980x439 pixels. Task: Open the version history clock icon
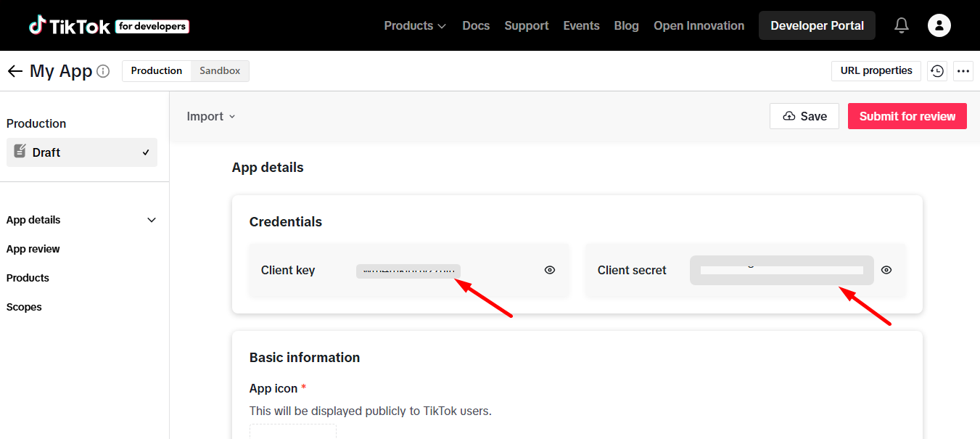(x=936, y=70)
